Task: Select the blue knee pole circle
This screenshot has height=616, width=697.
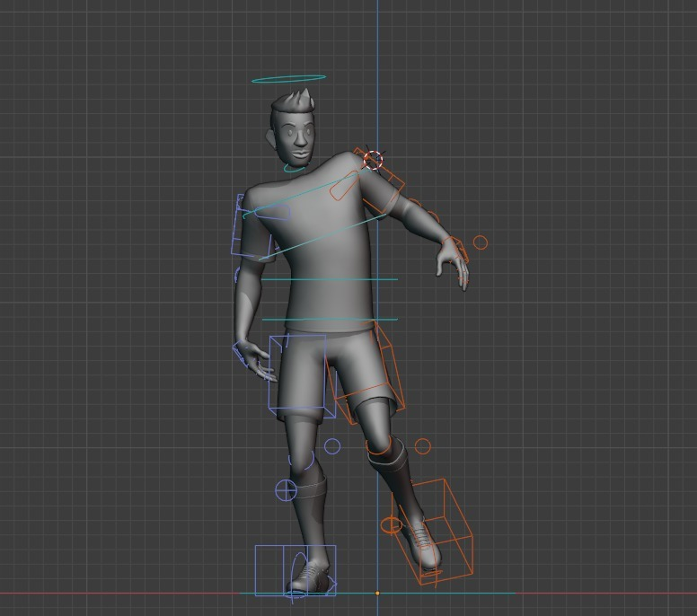Action: [x=332, y=446]
